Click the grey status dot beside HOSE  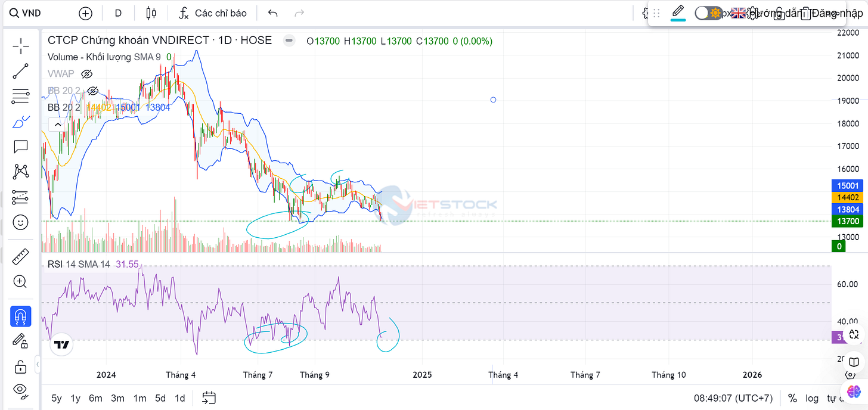(289, 41)
